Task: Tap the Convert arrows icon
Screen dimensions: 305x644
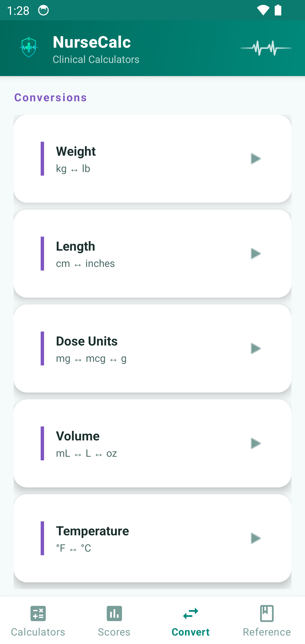Action: coord(190,613)
